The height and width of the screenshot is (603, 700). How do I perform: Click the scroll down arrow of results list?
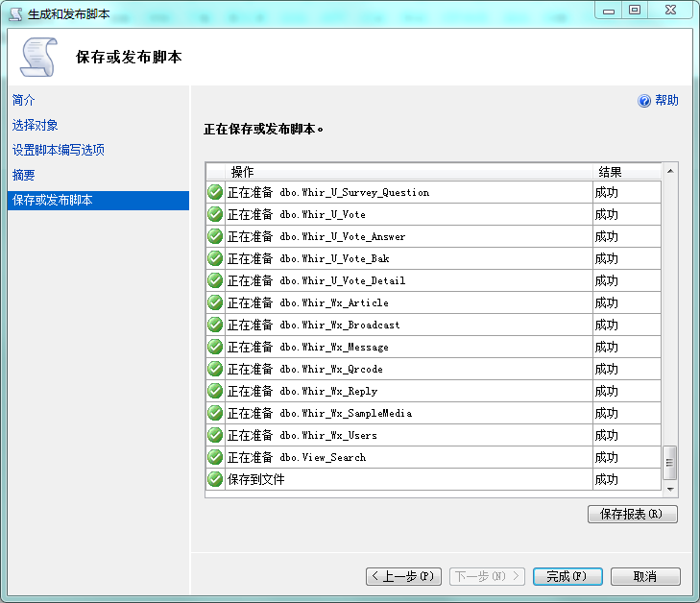670,490
